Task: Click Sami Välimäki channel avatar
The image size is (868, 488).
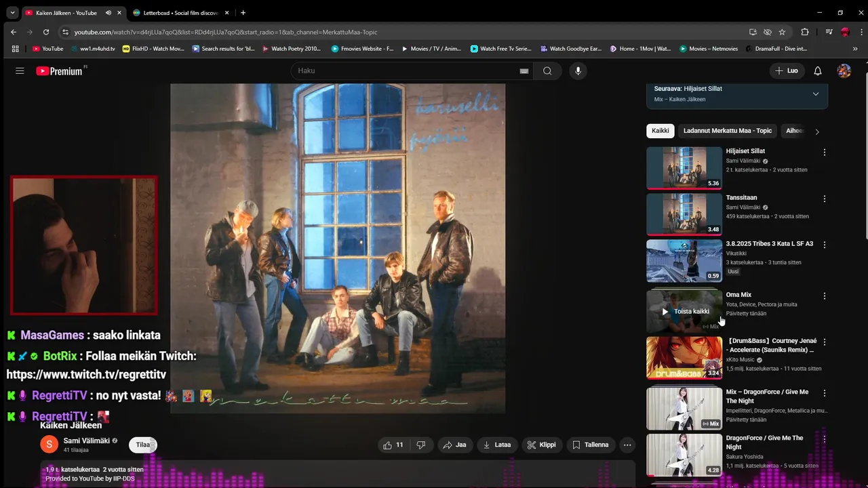Action: click(x=49, y=445)
